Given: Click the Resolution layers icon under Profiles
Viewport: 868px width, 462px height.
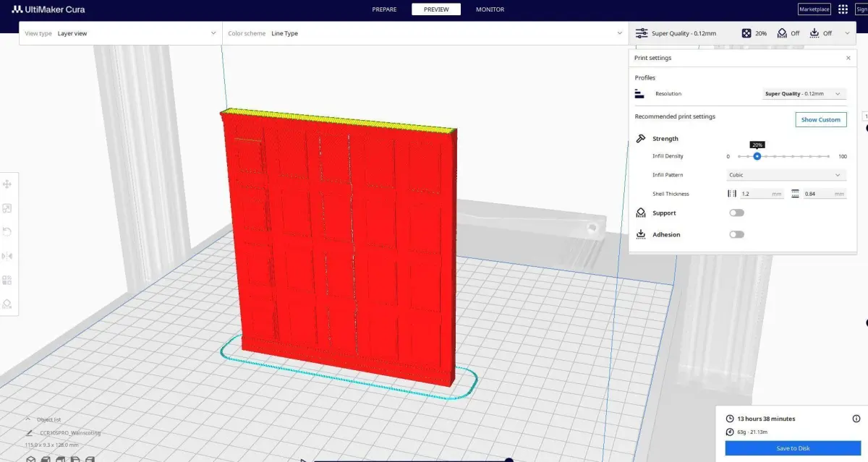Looking at the screenshot, I should pyautogui.click(x=639, y=93).
